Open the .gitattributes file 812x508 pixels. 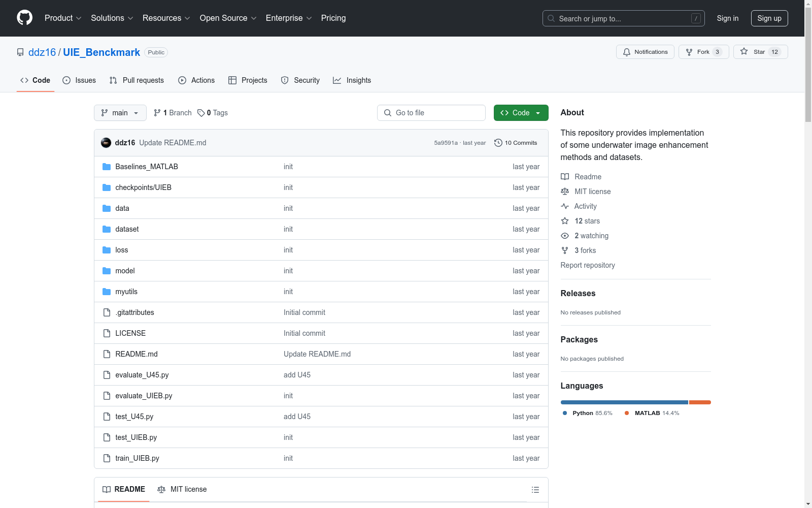click(134, 312)
